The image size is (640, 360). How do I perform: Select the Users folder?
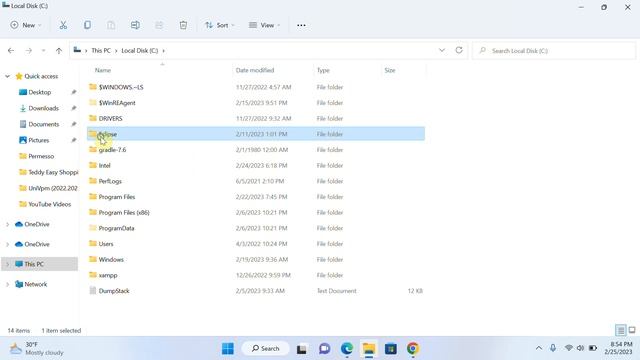pos(106,244)
